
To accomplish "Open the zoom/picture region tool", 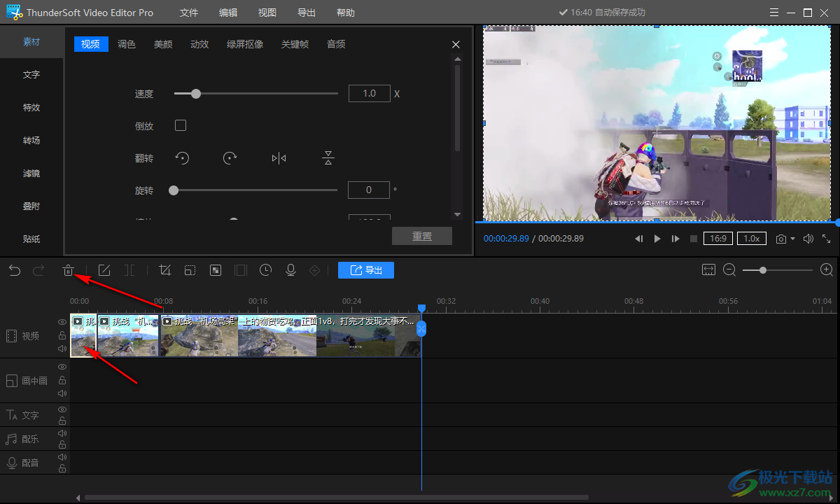I will [190, 270].
